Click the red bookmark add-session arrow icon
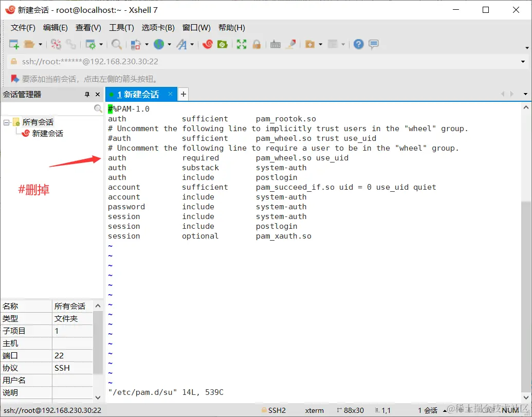532x417 pixels. point(14,79)
